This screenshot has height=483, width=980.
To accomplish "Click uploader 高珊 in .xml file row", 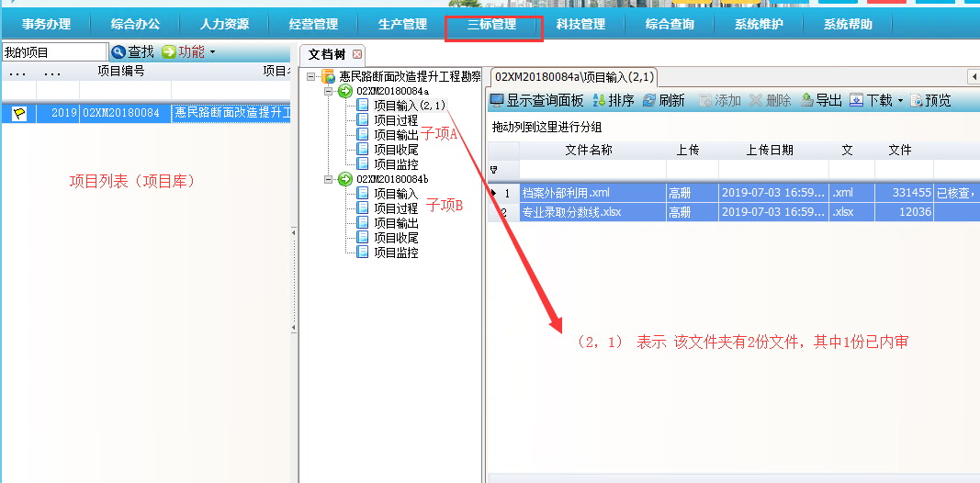I will 692,193.
